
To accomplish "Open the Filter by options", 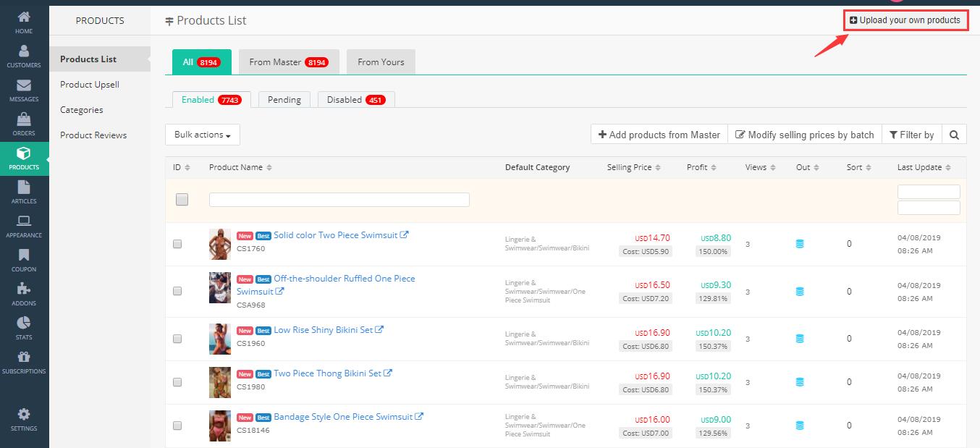I will pos(911,135).
